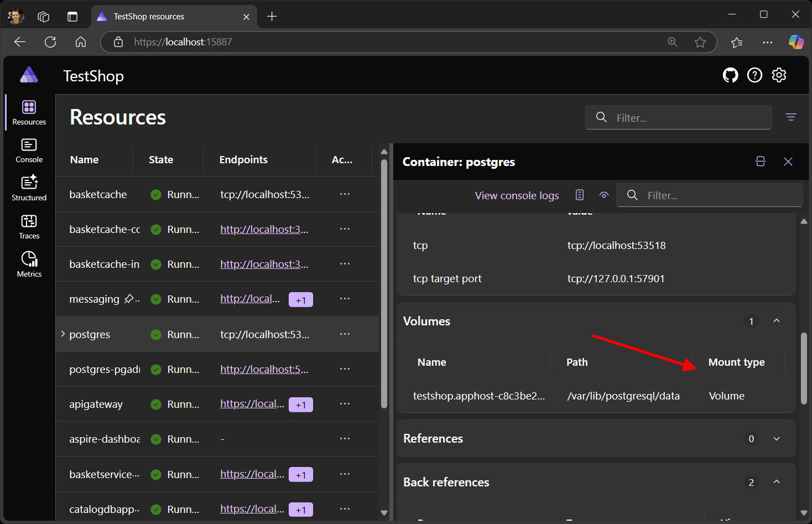Viewport: 812px width, 524px height.
Task: Show extra endpoints +1 for catalogdbapp
Action: 301,510
